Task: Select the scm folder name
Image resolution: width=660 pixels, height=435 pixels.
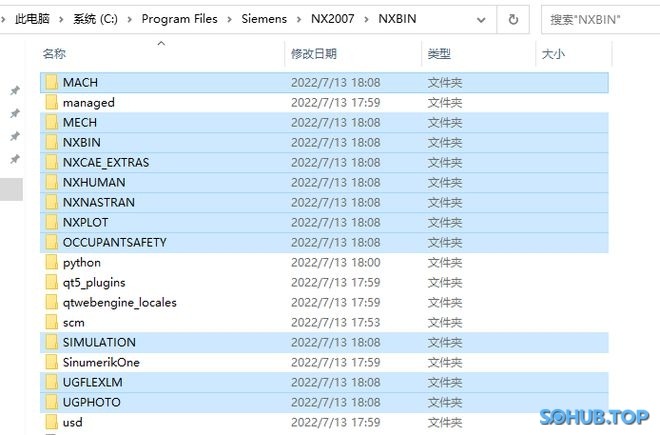Action: point(74,323)
